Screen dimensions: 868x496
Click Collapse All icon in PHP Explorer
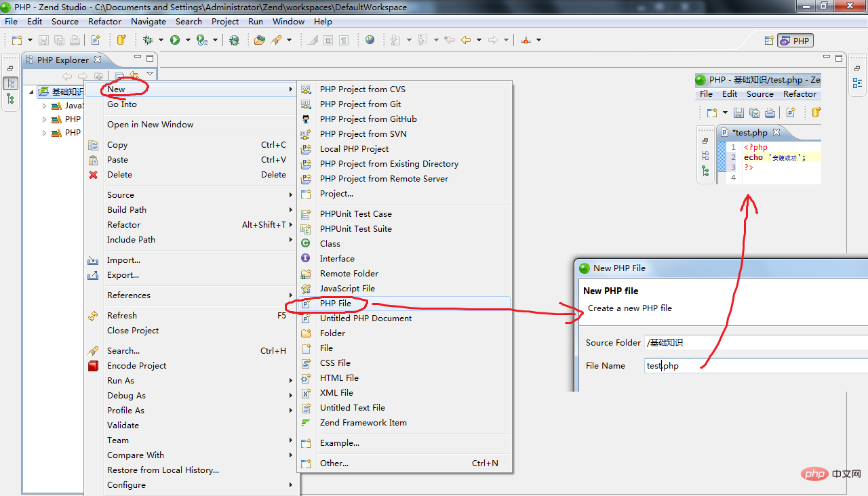[119, 76]
